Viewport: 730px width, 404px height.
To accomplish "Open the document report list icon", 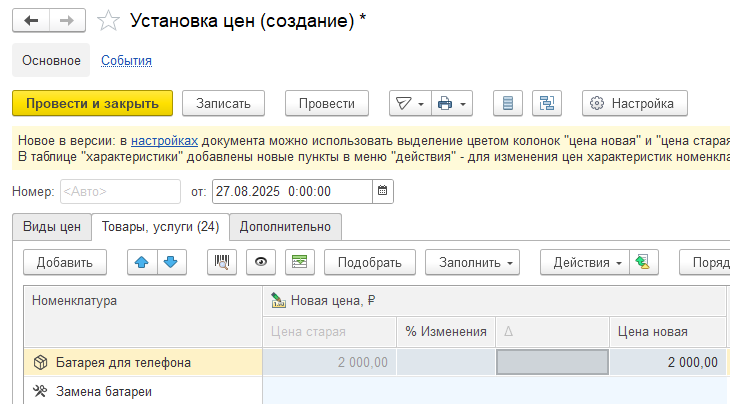I will 508,103.
